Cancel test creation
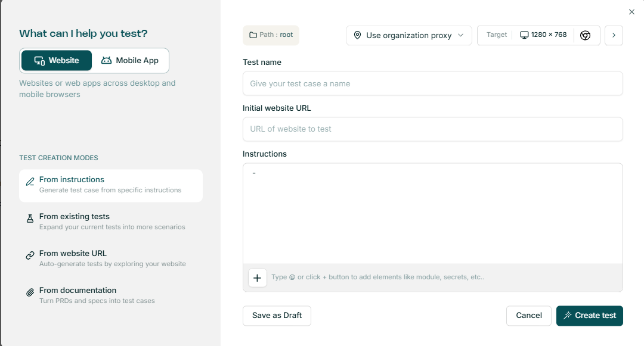Image resolution: width=644 pixels, height=346 pixels. point(528,316)
